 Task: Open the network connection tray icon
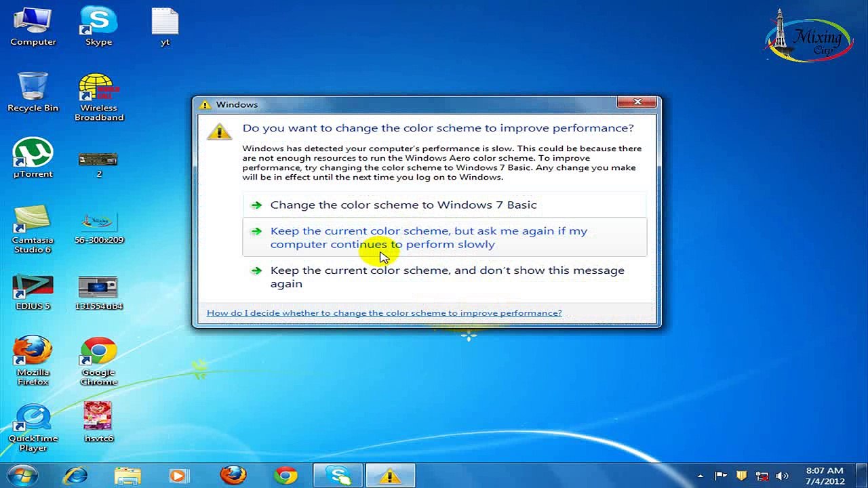coord(762,476)
